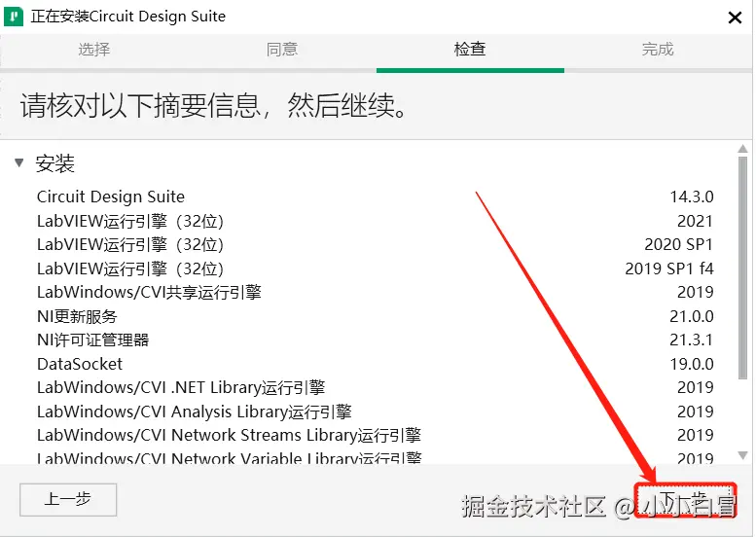Viewport: 756px width, 537px height.
Task: Click version number 21.0.0
Action: 692,316
